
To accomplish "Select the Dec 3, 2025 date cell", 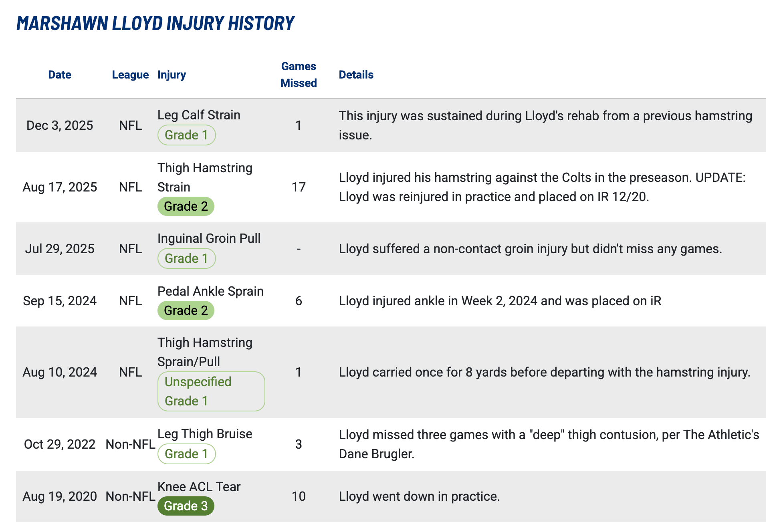I will (x=60, y=125).
